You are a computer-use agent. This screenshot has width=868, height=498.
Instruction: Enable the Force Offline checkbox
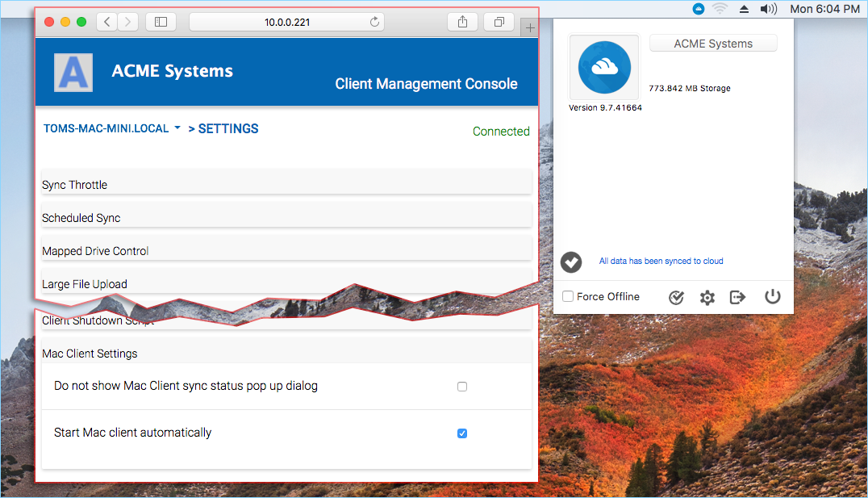(568, 296)
